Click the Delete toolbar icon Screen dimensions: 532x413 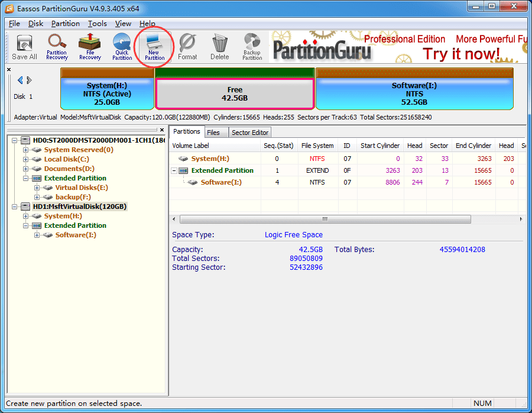coord(219,47)
